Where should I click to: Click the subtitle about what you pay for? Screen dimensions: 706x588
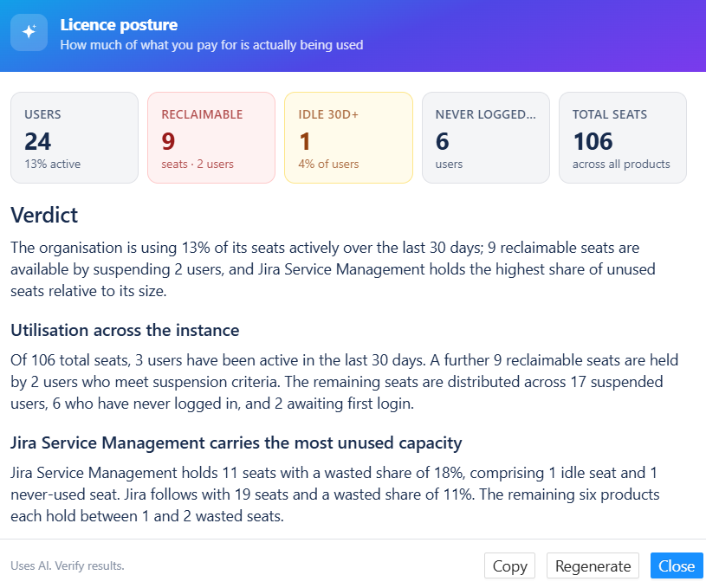pos(211,45)
